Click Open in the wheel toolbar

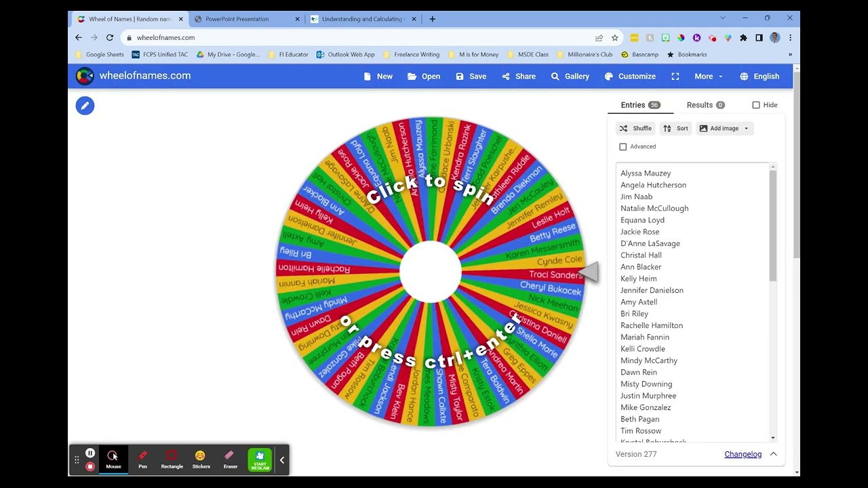click(x=424, y=77)
